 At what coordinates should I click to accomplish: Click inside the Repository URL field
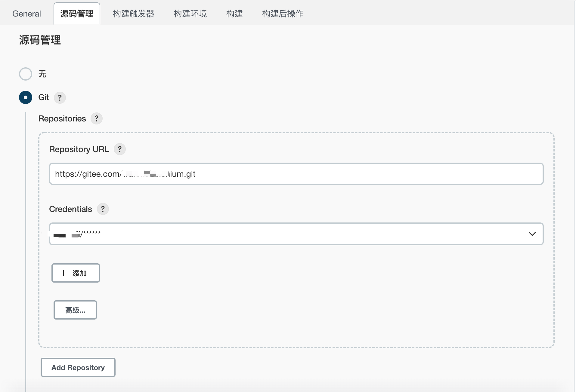pyautogui.click(x=296, y=174)
